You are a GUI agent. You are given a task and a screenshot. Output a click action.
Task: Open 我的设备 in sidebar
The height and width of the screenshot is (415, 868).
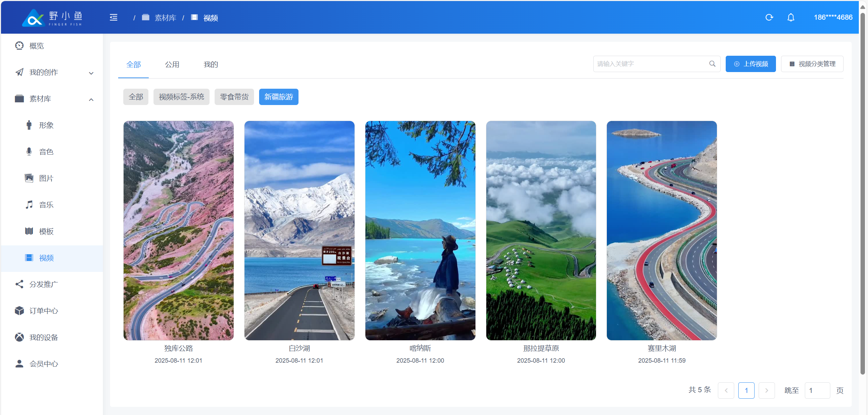(43, 338)
